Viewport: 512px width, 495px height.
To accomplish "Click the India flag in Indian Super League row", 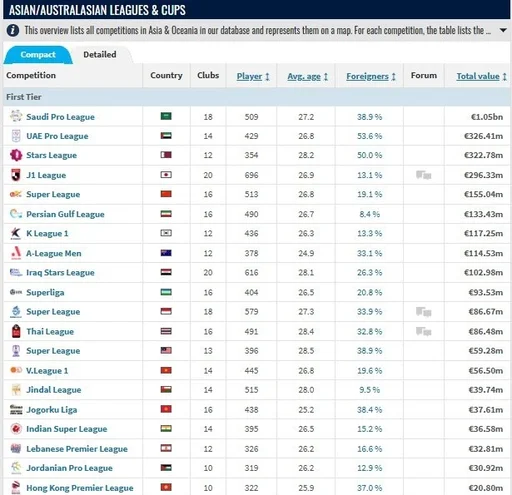I will pos(166,428).
